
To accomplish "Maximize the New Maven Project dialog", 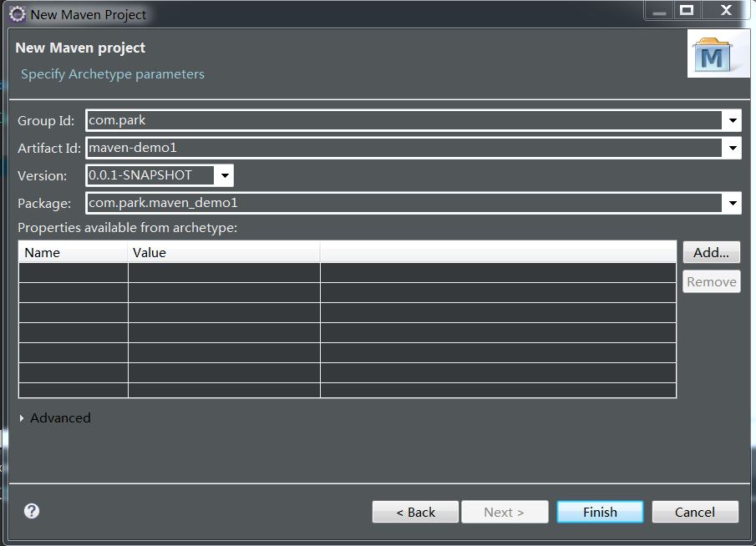I will click(687, 10).
